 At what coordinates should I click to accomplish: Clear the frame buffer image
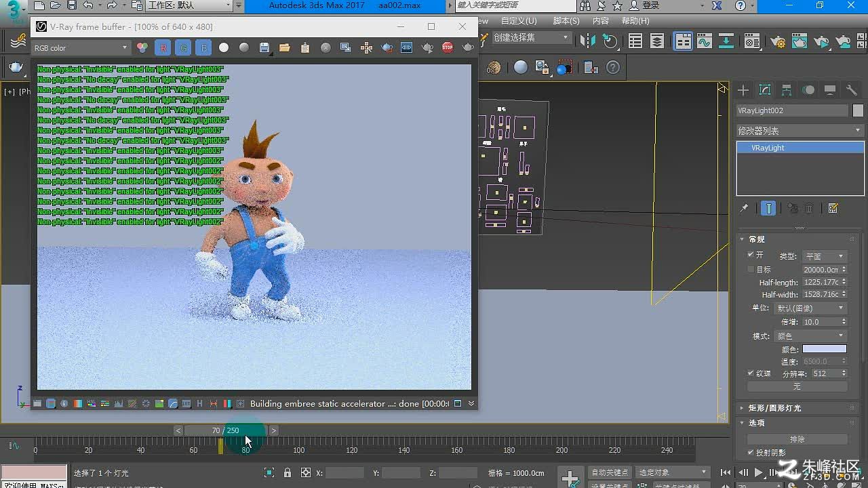pos(325,47)
